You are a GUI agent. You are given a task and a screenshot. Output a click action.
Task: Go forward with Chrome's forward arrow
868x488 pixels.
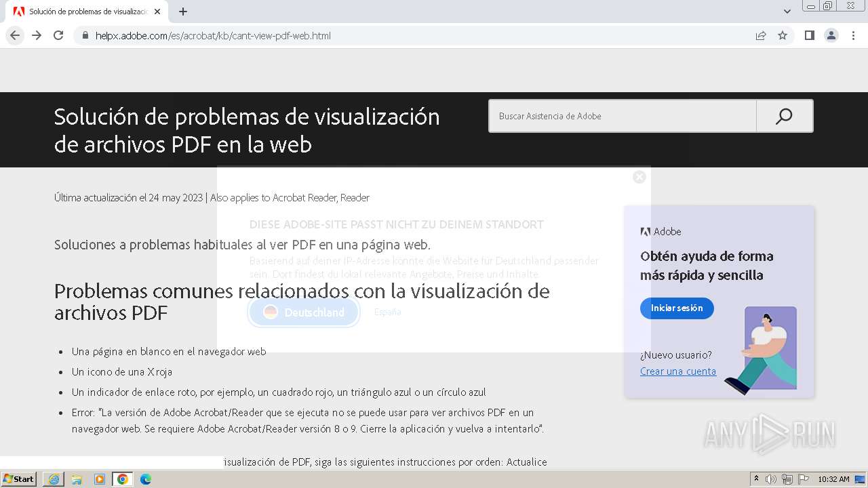tap(37, 35)
